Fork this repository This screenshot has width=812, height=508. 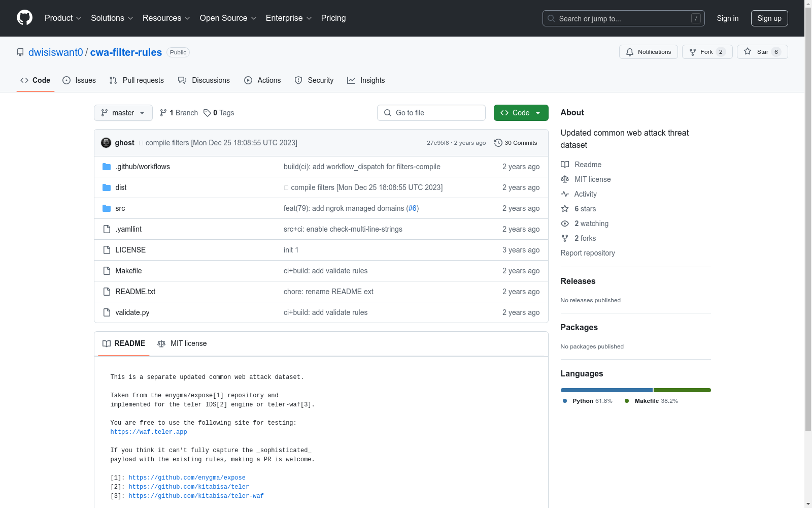pos(707,52)
